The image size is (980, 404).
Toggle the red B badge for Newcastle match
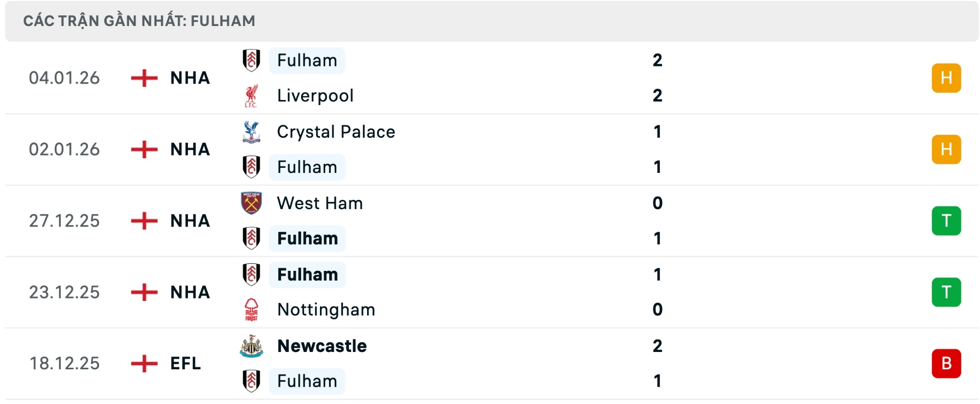tap(947, 363)
